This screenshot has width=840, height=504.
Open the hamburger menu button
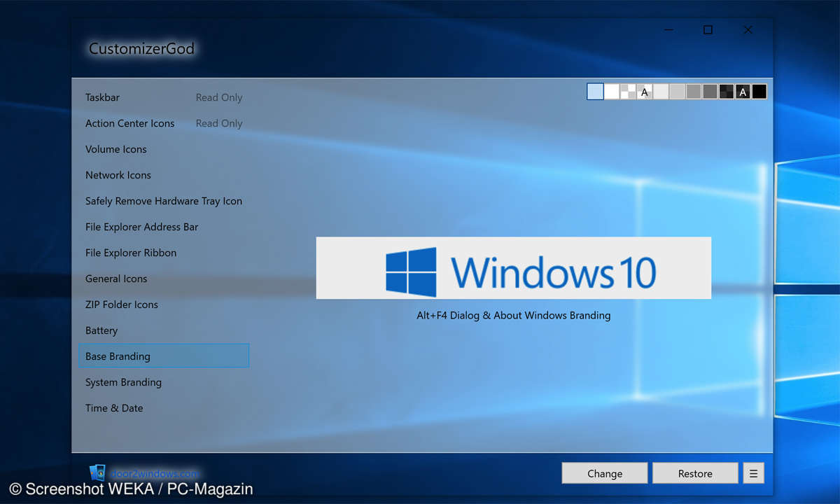(x=753, y=473)
